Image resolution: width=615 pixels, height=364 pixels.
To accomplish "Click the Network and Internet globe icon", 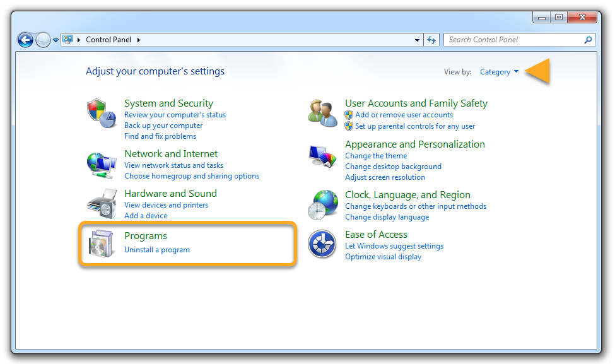I will (x=101, y=165).
